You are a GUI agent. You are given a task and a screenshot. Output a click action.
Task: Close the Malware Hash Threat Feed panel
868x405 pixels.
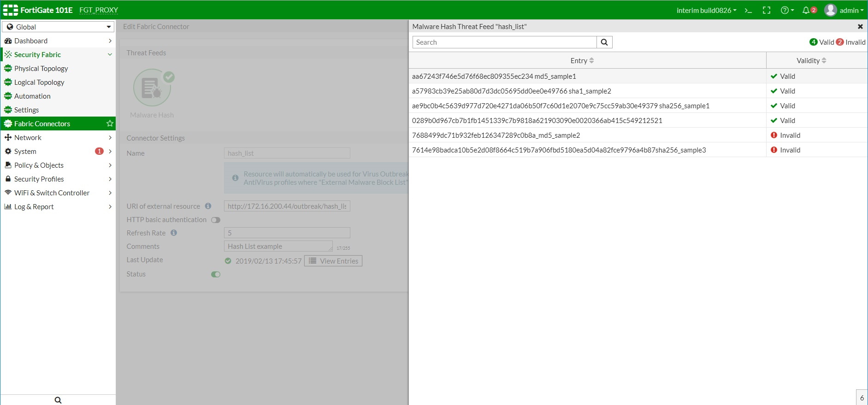pos(860,27)
